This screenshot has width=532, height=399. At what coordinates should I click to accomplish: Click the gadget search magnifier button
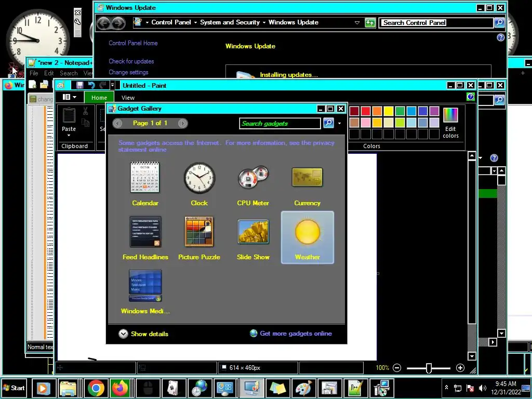328,123
